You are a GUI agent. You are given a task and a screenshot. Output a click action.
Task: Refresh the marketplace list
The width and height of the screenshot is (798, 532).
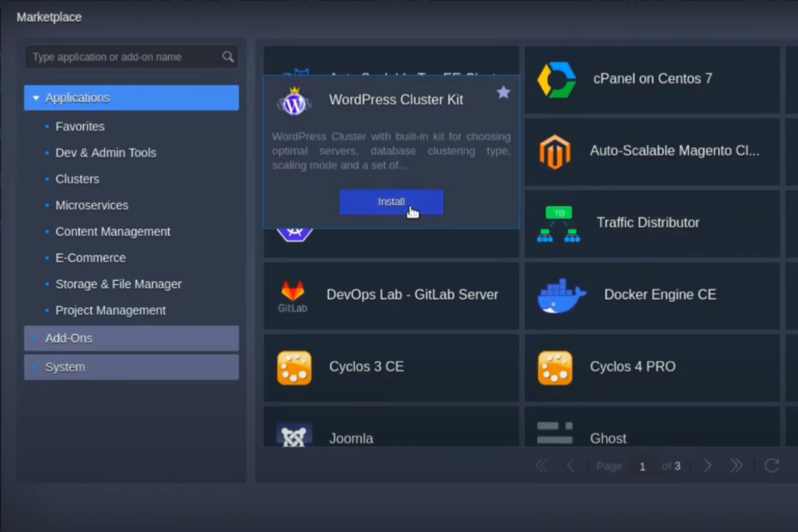(772, 465)
